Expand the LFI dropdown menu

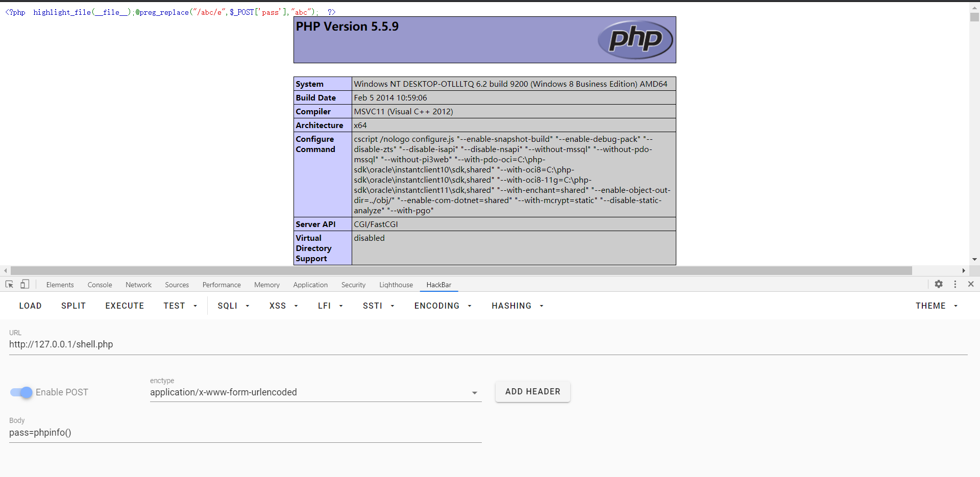[330, 306]
